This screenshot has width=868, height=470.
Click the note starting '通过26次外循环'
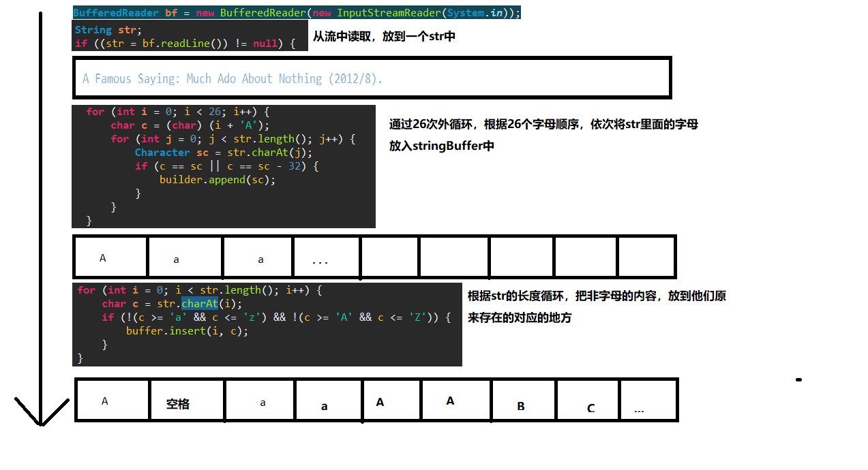tap(543, 125)
